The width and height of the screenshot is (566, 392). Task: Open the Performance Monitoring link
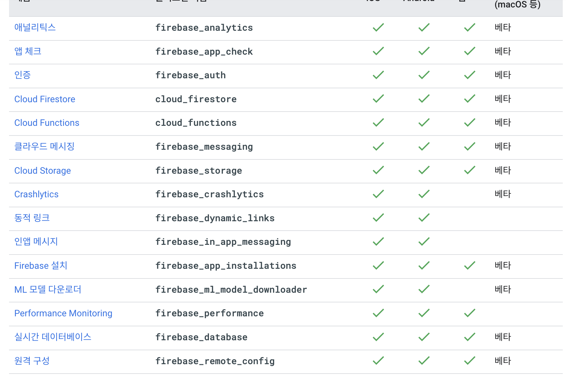[x=63, y=313]
